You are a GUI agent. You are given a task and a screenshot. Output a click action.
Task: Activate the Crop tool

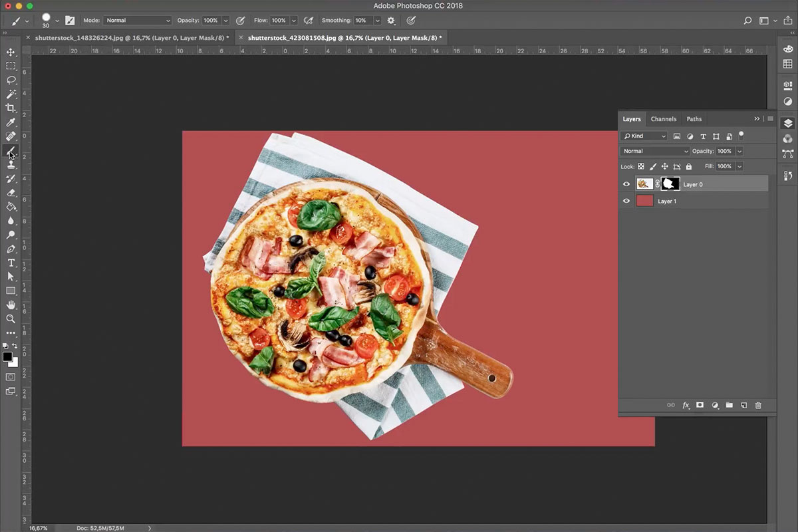tap(9, 108)
